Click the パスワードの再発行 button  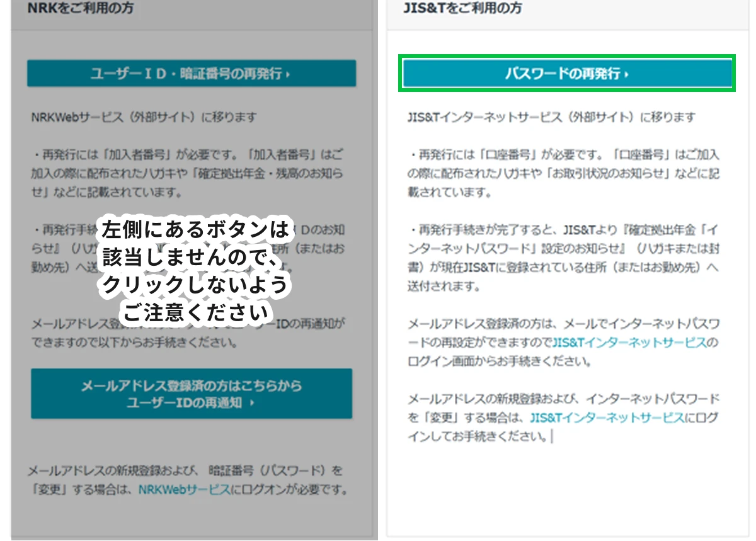(567, 74)
